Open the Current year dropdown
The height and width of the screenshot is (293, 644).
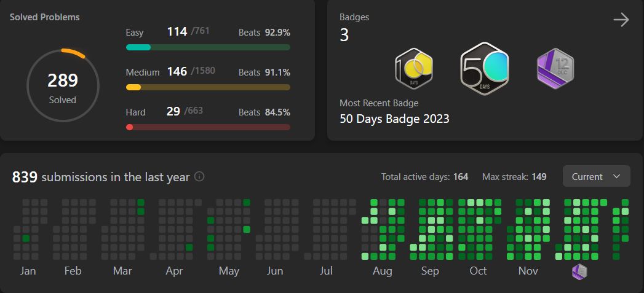596,176
